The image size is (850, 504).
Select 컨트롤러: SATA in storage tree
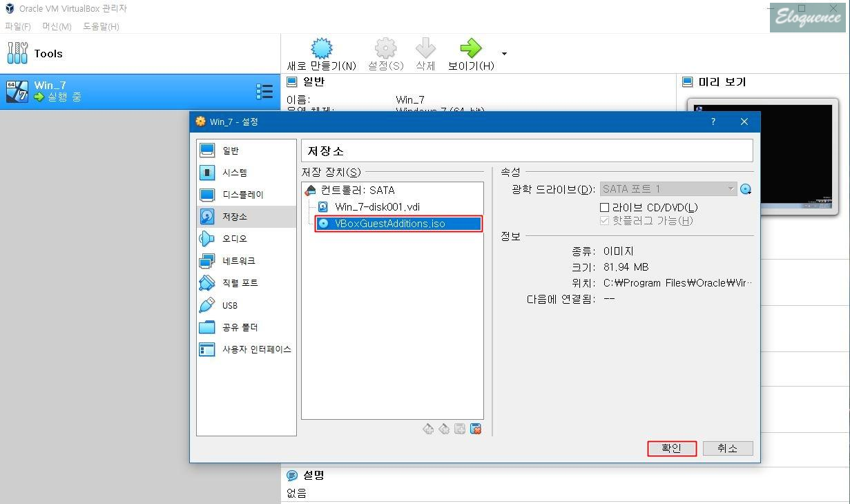[x=358, y=191]
